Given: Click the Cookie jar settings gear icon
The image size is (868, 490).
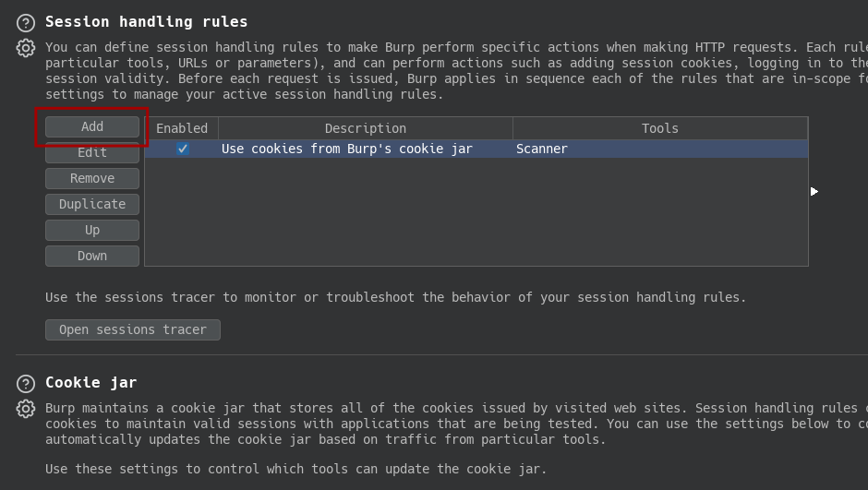Looking at the screenshot, I should [x=26, y=409].
